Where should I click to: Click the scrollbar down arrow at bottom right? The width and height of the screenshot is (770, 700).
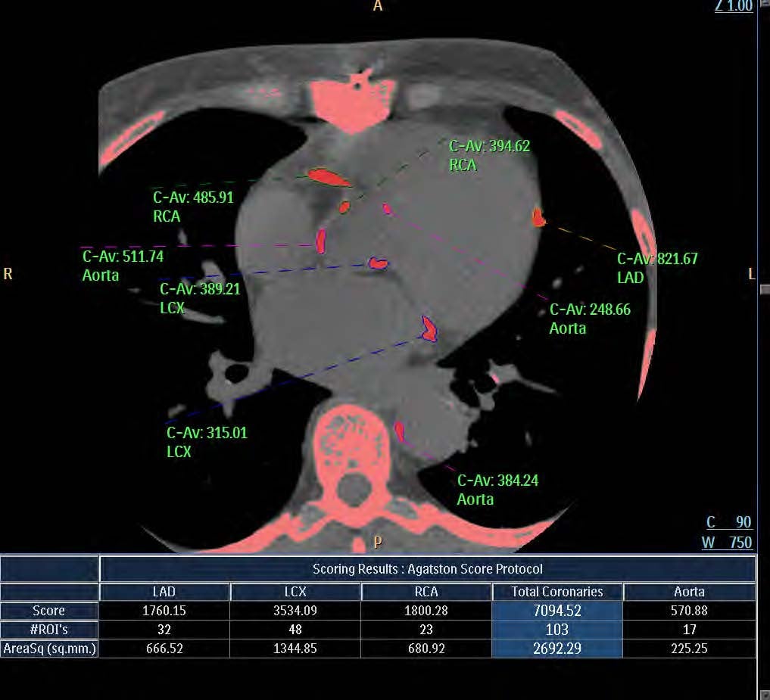(x=765, y=693)
